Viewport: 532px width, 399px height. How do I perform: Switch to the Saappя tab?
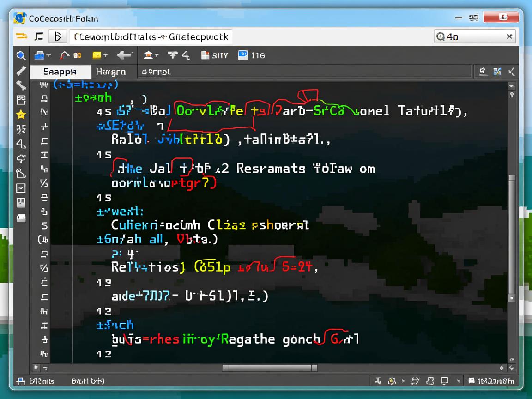pos(60,72)
